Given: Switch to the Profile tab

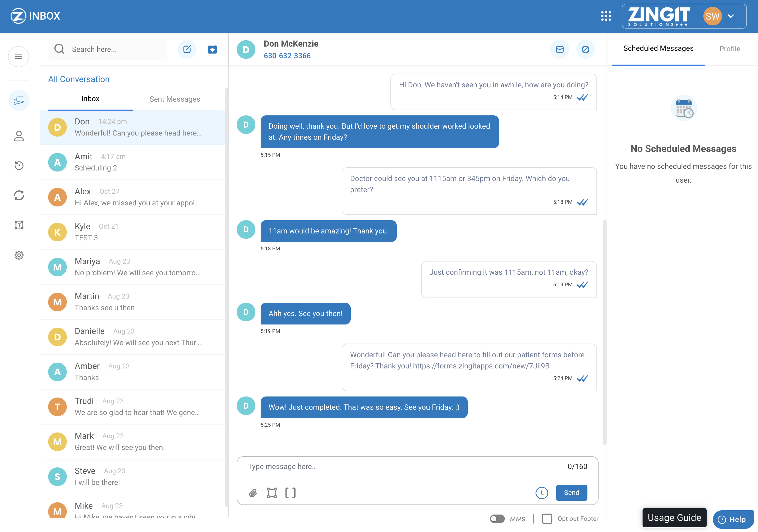Looking at the screenshot, I should (x=729, y=49).
